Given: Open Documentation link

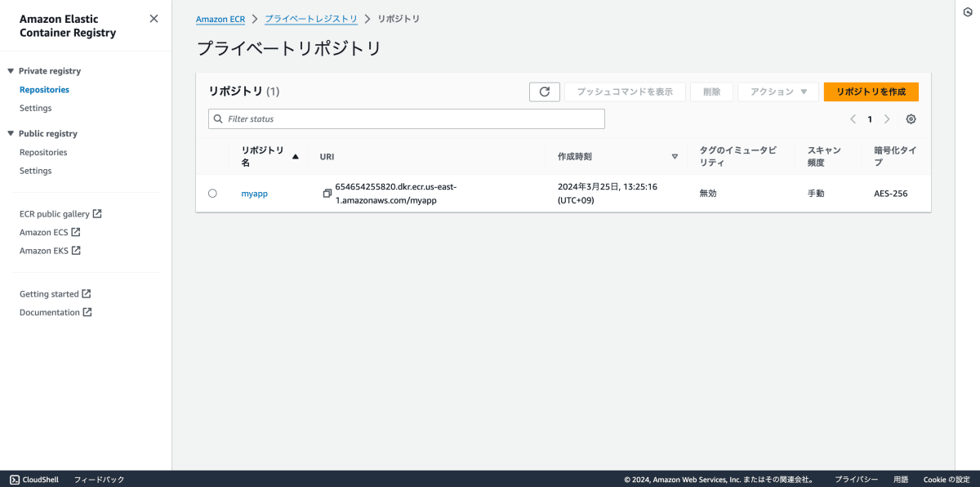Looking at the screenshot, I should click(56, 312).
